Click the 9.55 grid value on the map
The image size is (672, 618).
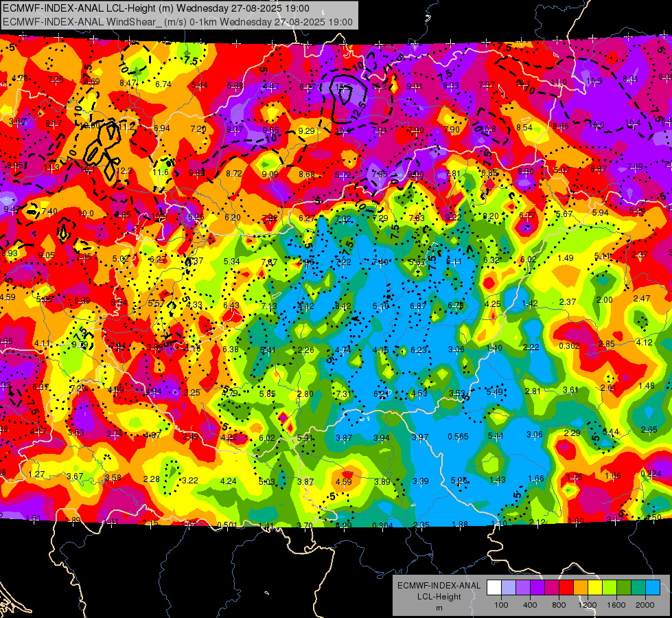click(x=271, y=130)
